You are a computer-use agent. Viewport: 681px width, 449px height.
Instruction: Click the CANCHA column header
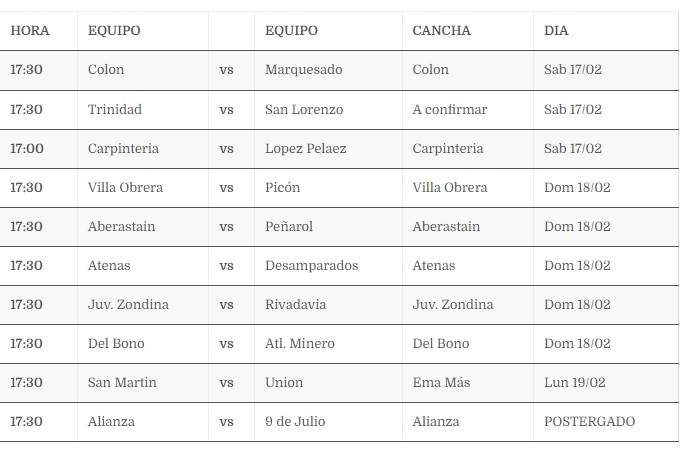[x=441, y=31]
